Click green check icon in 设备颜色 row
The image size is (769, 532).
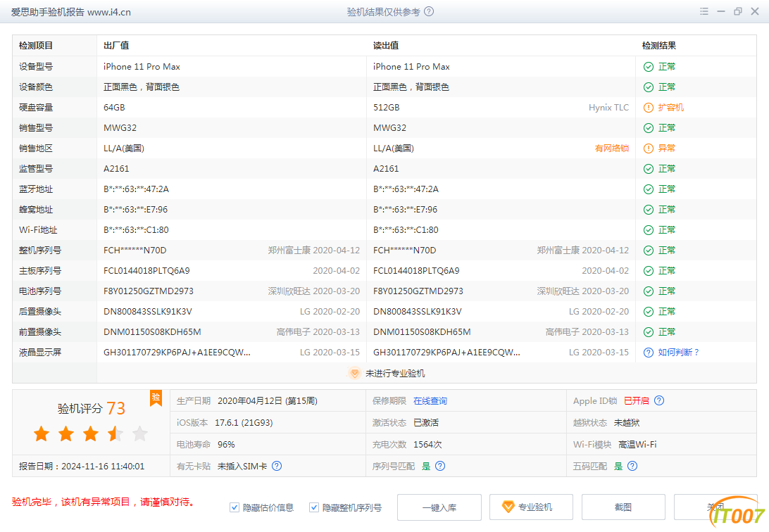(x=649, y=87)
